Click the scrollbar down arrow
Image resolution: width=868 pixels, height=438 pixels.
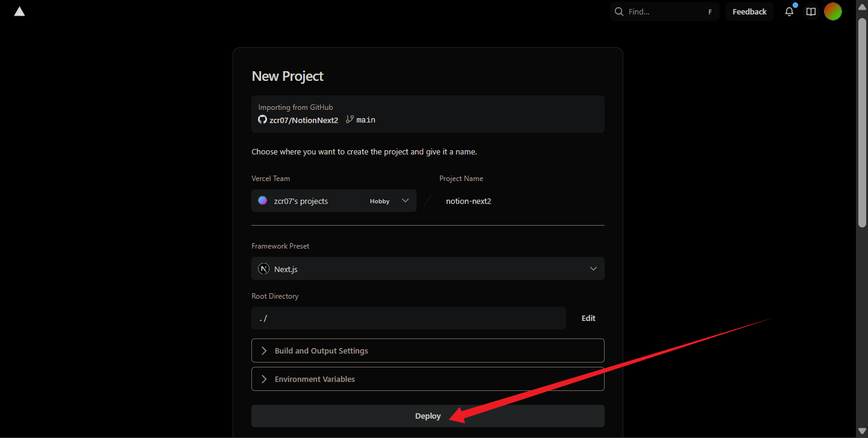(862, 431)
